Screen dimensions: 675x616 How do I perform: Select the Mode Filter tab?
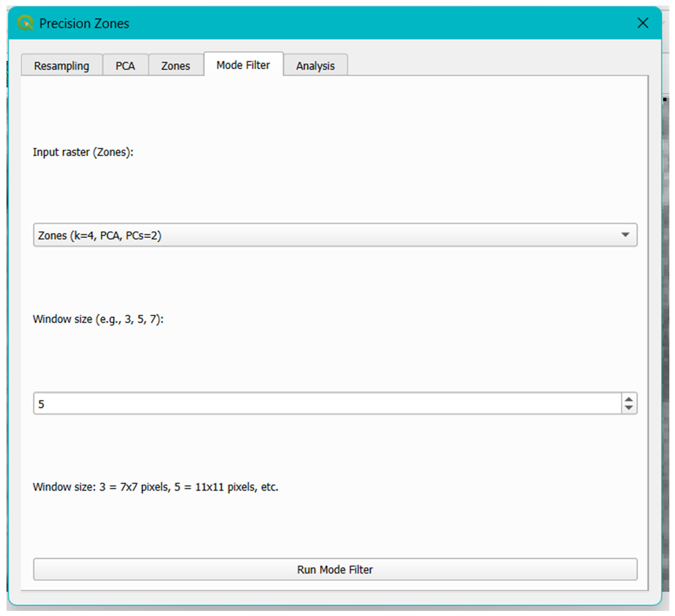243,65
